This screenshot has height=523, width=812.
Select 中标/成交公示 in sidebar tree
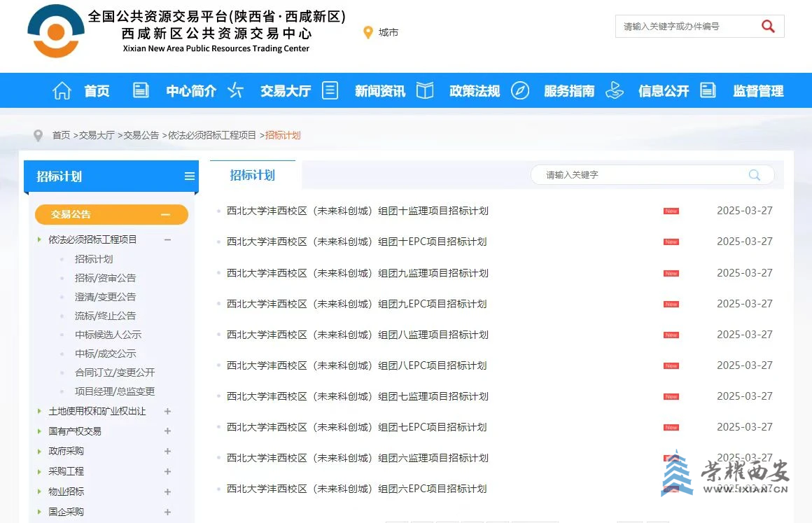click(105, 354)
